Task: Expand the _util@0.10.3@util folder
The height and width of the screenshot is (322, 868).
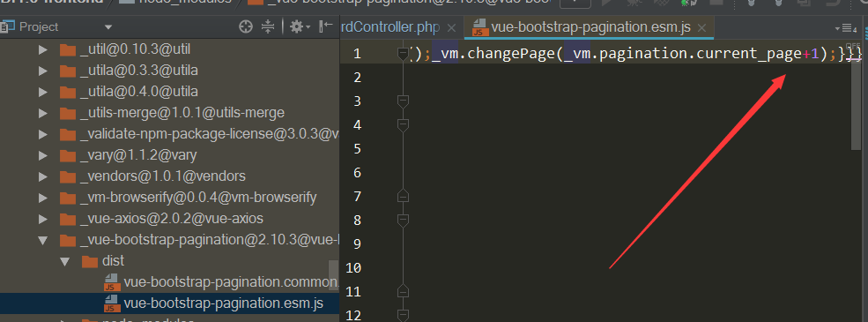Action: click(42, 50)
